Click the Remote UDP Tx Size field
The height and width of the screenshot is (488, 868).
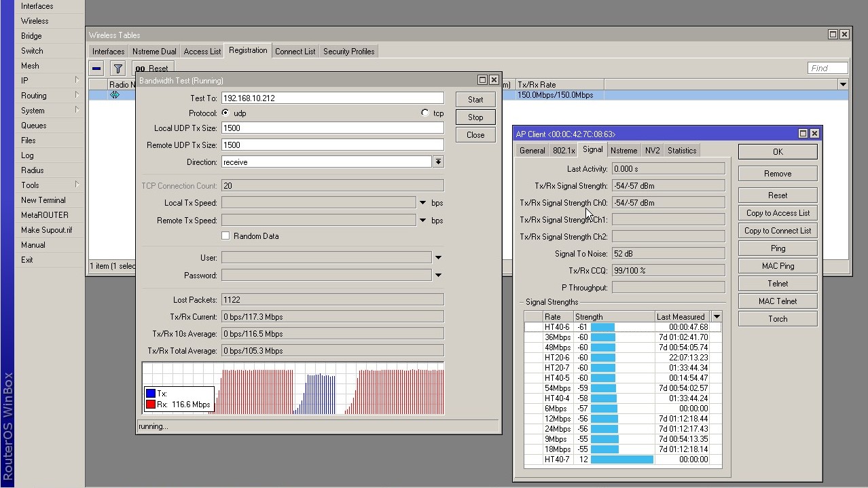coord(332,145)
